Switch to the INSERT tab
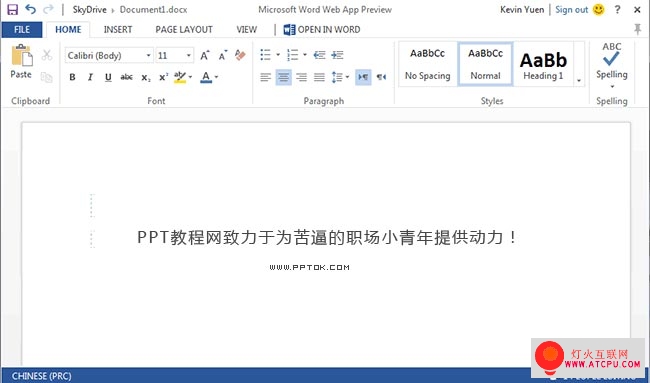 (x=118, y=29)
